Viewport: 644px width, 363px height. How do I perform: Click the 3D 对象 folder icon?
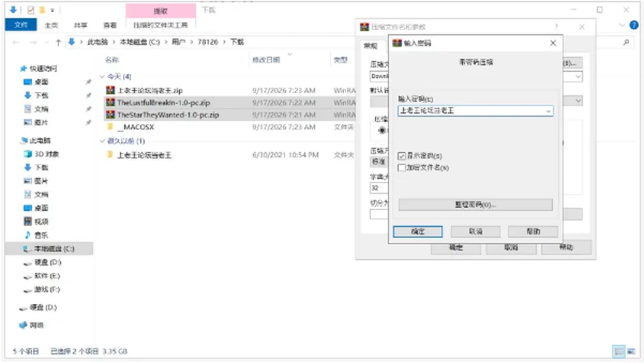tap(28, 154)
